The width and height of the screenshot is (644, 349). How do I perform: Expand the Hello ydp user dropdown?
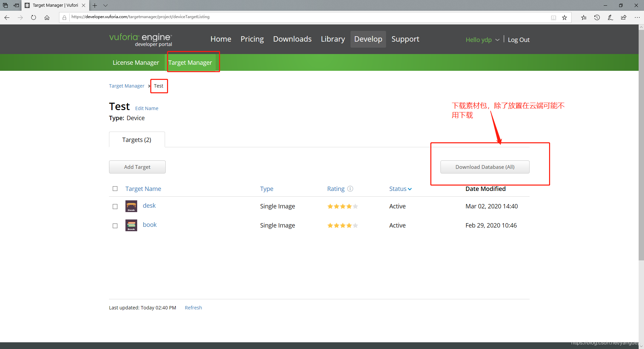click(482, 40)
